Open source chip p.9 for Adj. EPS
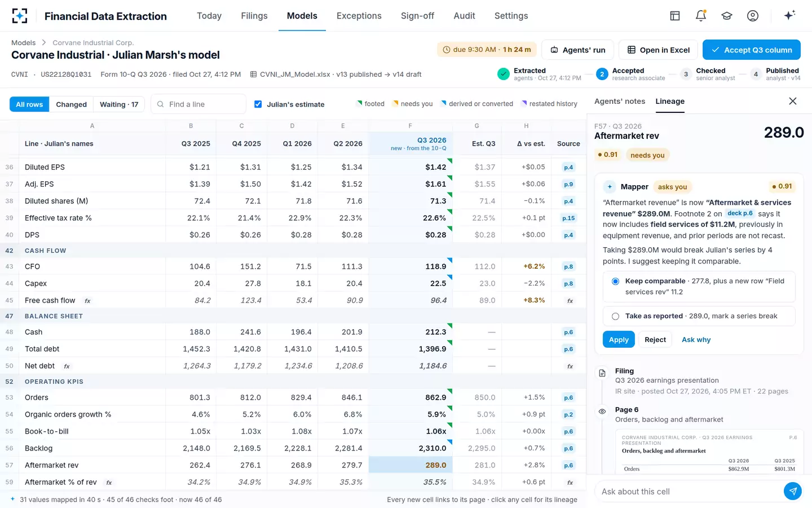The height and width of the screenshot is (508, 812). coord(568,184)
